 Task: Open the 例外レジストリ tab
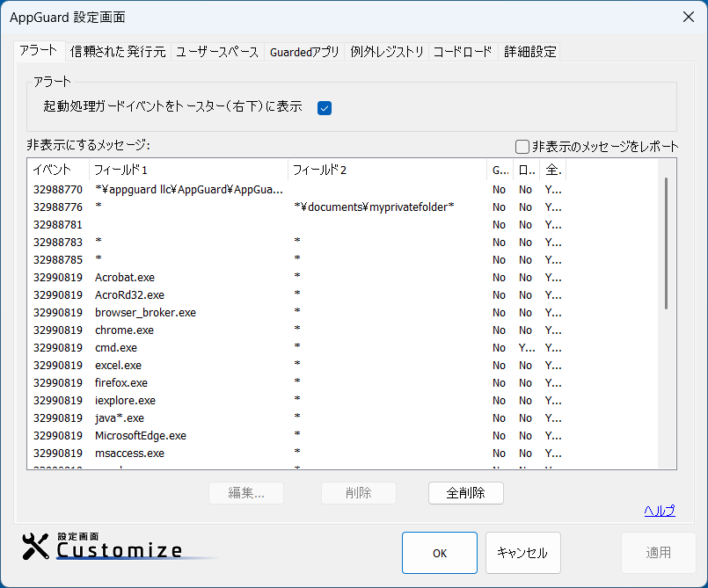387,52
